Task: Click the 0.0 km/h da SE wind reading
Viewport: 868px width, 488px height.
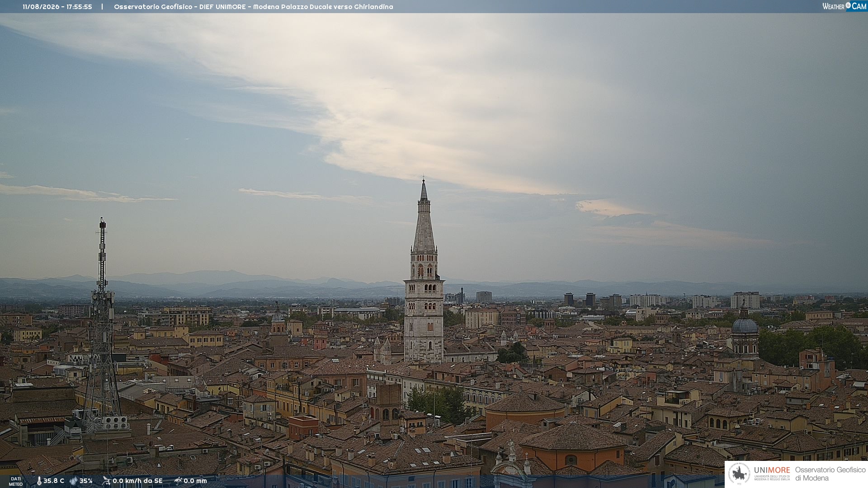Action: [x=137, y=481]
